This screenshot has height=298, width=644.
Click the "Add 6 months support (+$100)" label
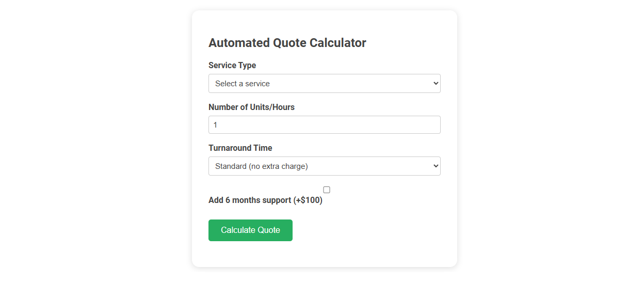click(x=265, y=200)
